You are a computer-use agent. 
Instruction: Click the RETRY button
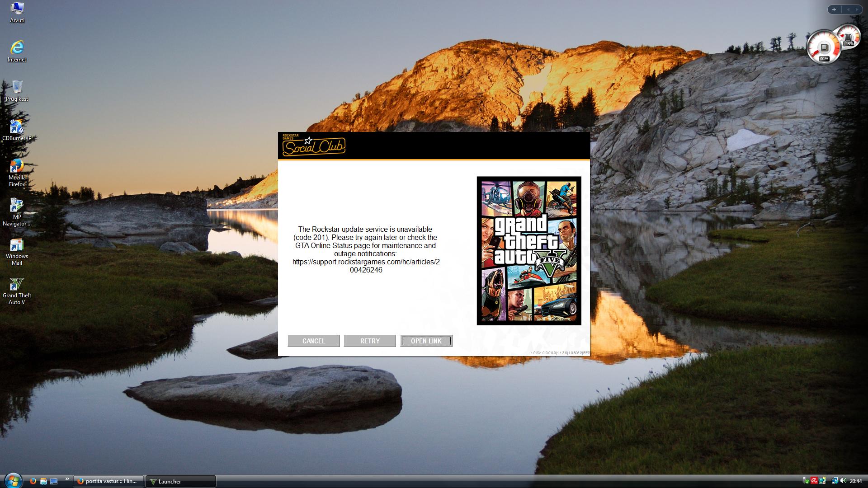pos(370,341)
